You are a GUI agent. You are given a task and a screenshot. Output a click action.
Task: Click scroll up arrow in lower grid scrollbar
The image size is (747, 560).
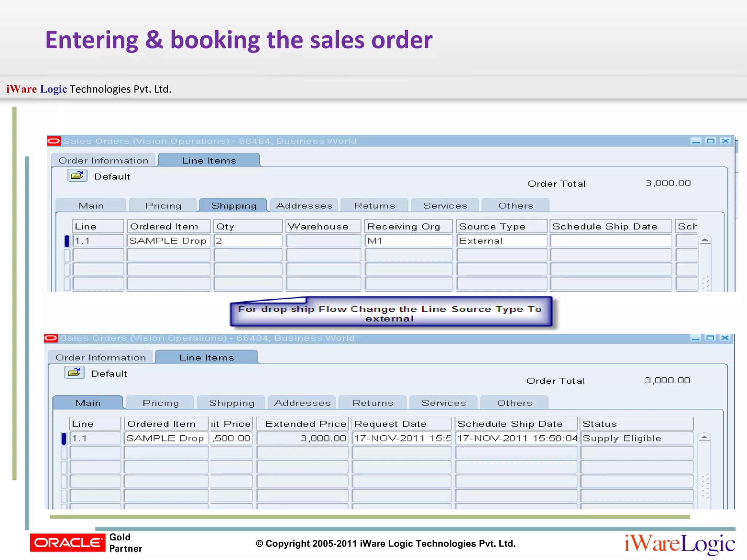704,437
